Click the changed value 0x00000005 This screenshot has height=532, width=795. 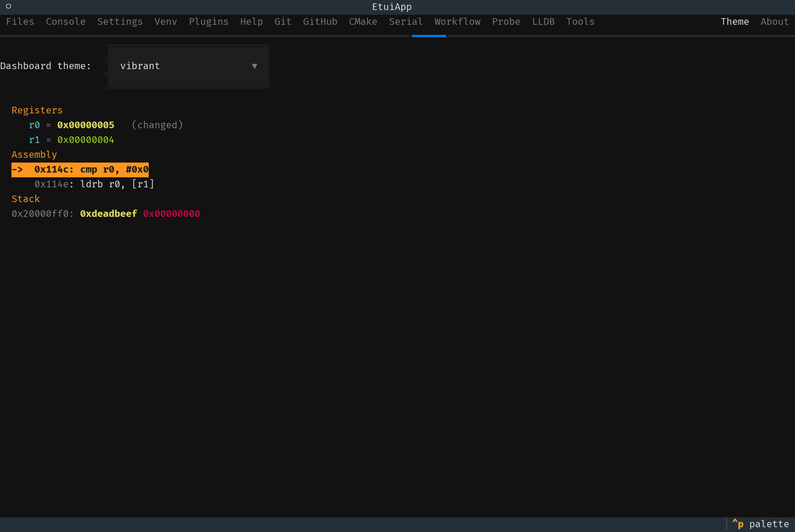click(86, 125)
